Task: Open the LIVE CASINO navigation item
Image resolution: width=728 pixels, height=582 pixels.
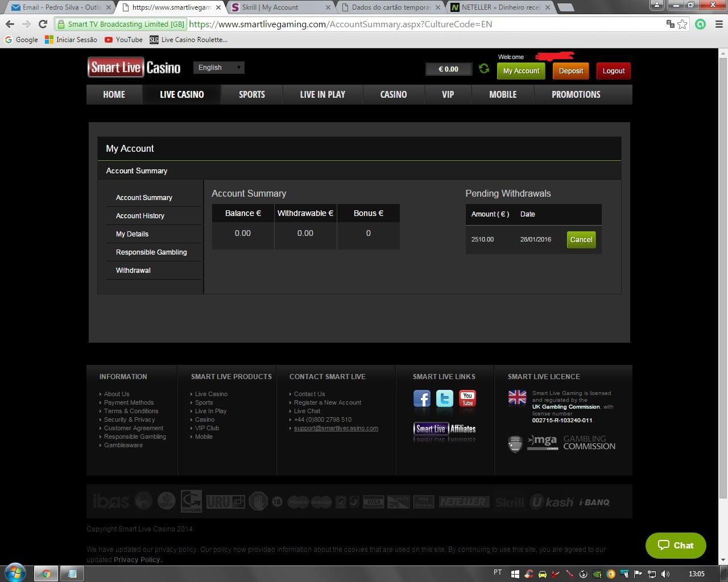Action: coord(181,94)
